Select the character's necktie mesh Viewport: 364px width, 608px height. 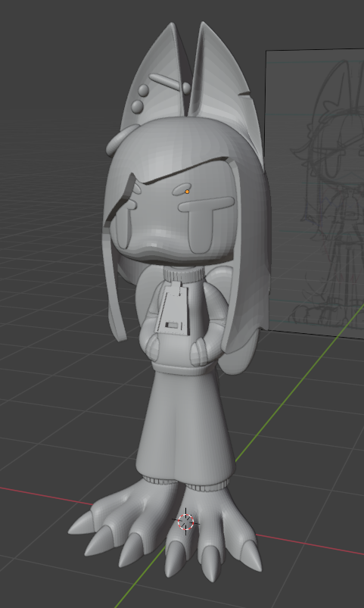point(173,310)
